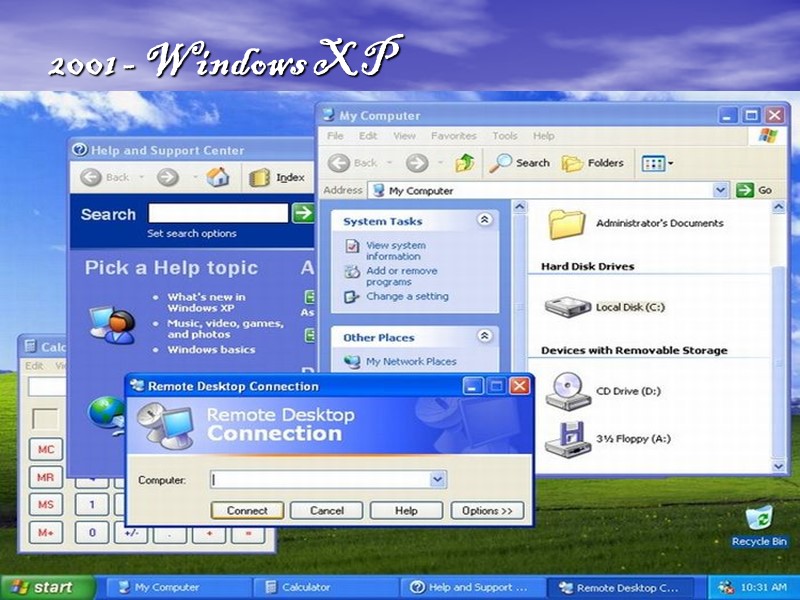The image size is (800, 600).
Task: Open the Help menu in My Computer
Action: (x=543, y=136)
